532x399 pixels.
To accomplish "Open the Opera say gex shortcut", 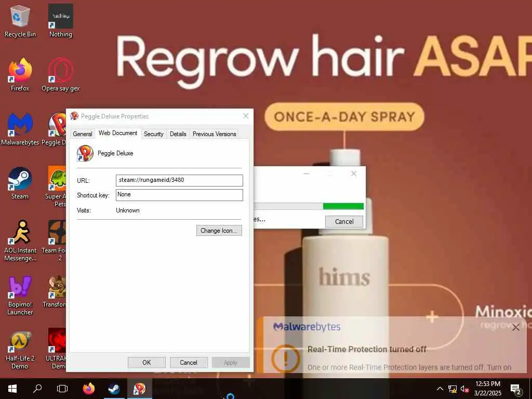I will 60,75.
